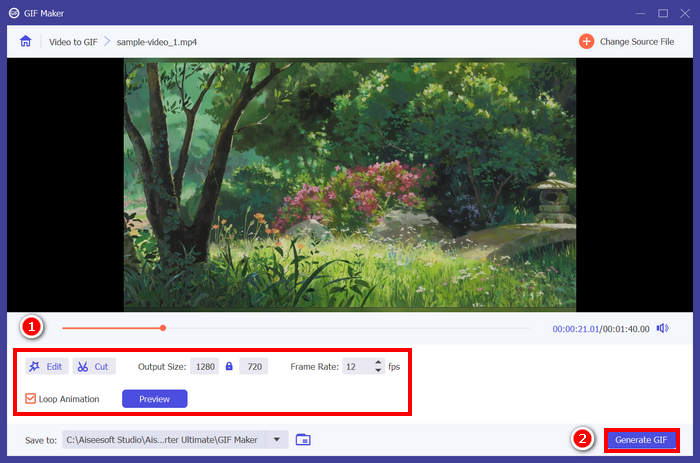Increase frame rate with up arrow

379,363
